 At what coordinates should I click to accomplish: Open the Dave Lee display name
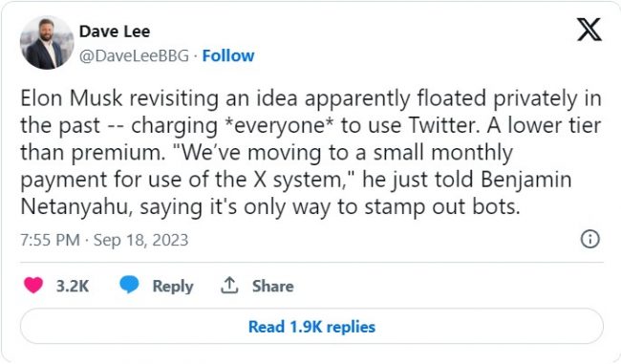click(x=115, y=32)
